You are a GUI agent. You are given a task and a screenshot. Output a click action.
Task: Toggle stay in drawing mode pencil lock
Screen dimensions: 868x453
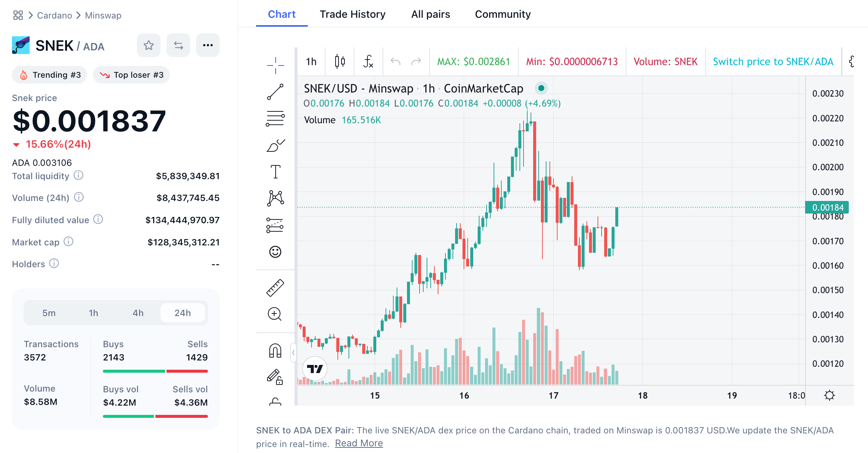[275, 377]
